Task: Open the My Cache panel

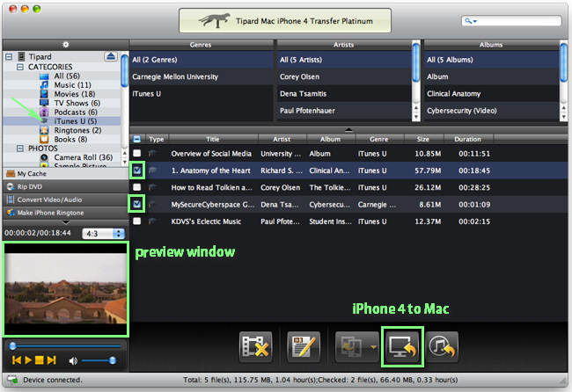Action: (66, 174)
